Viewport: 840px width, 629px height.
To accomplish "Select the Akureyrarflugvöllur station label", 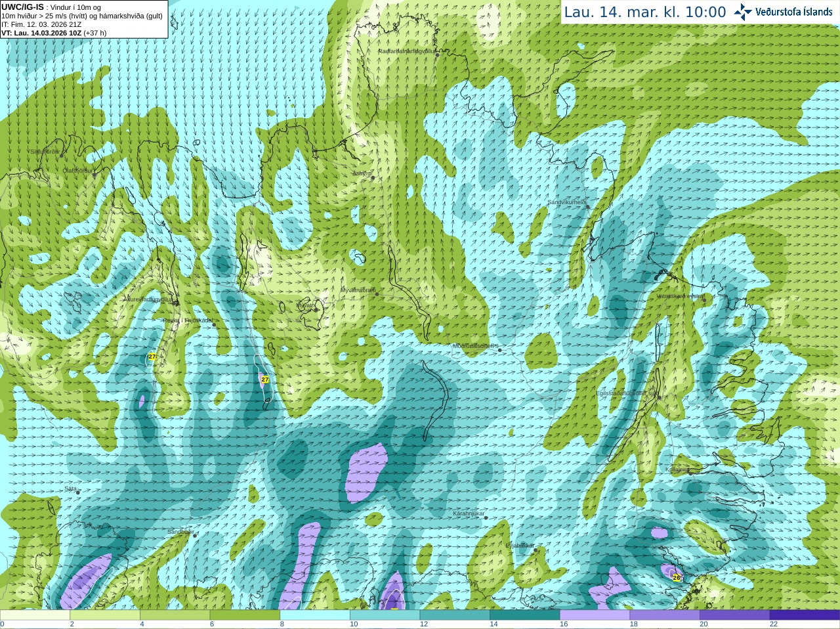I will [148, 299].
